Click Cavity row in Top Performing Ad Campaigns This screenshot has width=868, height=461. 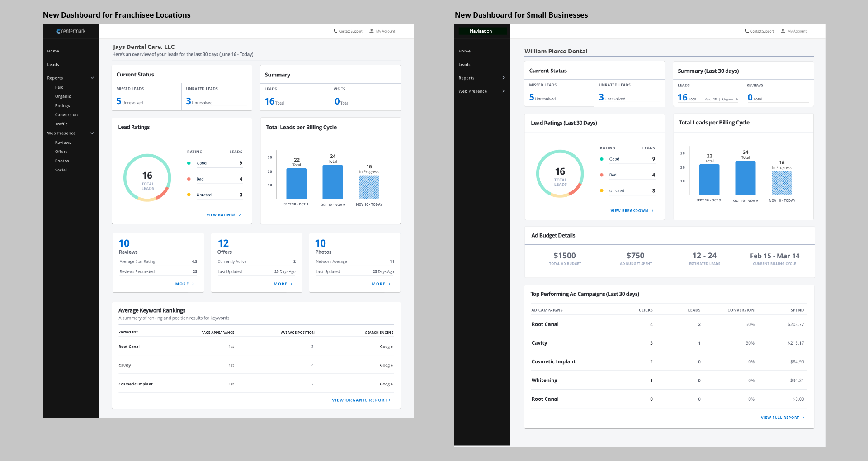pyautogui.click(x=669, y=343)
